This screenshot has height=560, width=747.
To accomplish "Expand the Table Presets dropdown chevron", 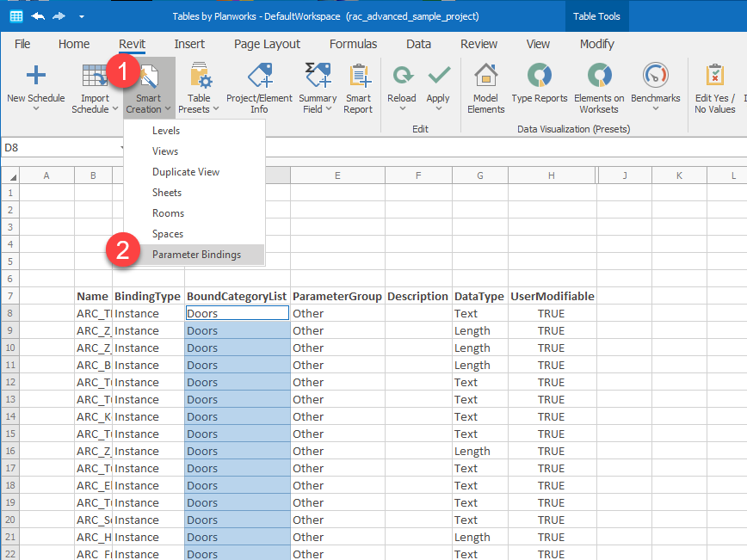I will pos(216,109).
